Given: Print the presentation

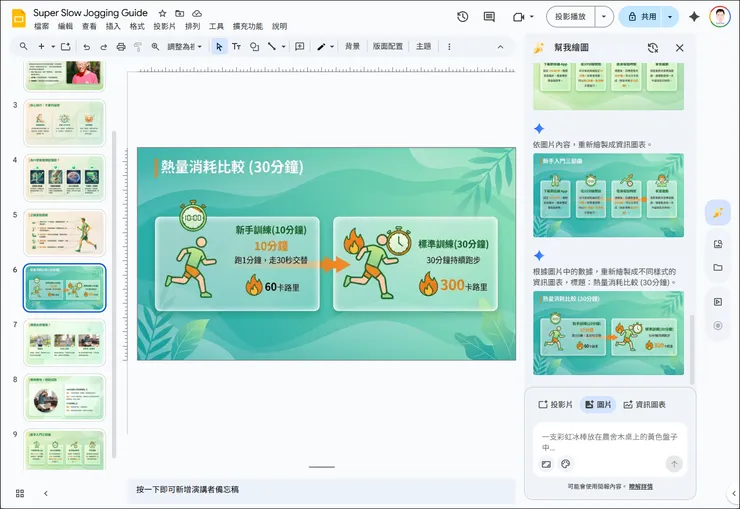Looking at the screenshot, I should click(x=121, y=46).
